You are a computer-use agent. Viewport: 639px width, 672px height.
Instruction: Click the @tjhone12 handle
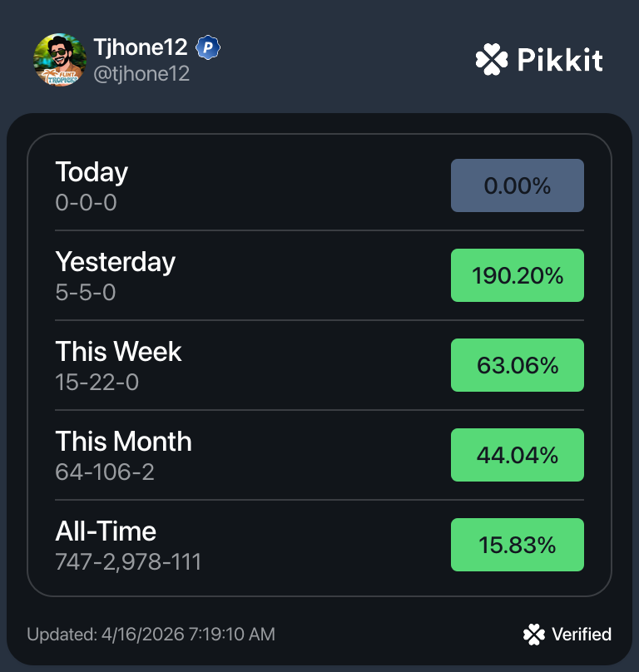pyautogui.click(x=141, y=74)
